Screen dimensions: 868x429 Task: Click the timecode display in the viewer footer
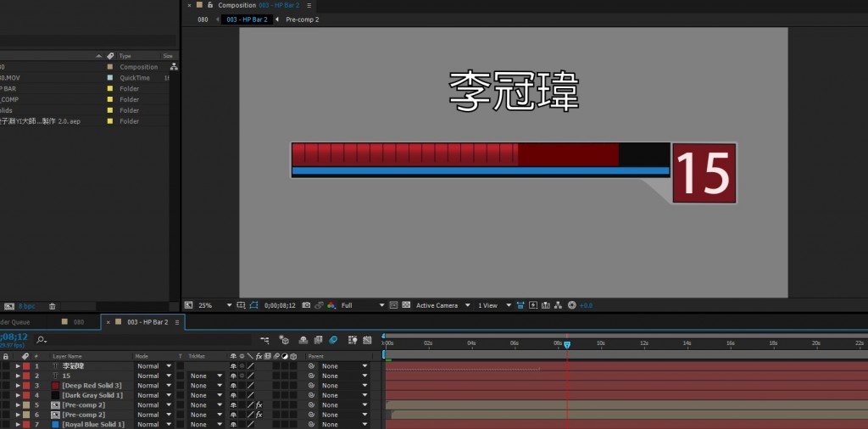tap(280, 305)
